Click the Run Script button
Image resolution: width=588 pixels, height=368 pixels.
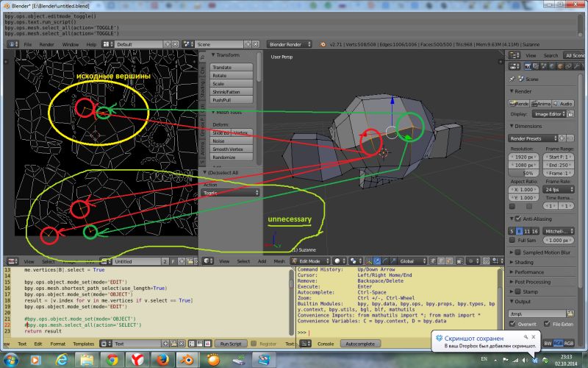point(231,344)
